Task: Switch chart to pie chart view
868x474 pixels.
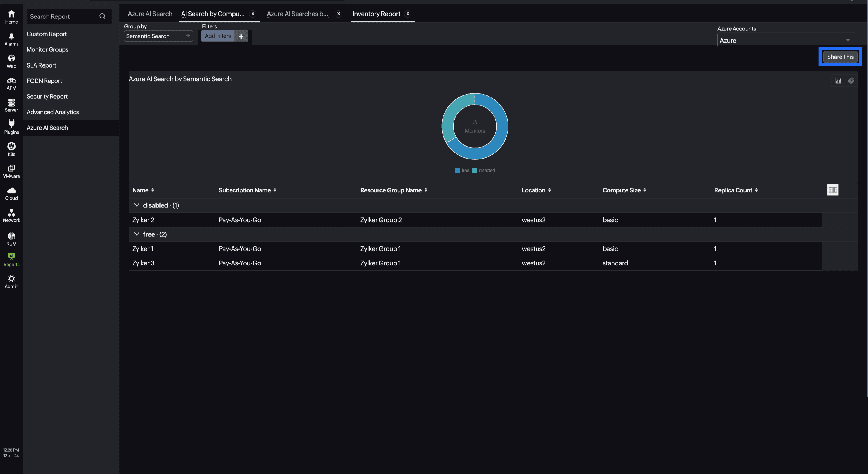Action: point(851,80)
